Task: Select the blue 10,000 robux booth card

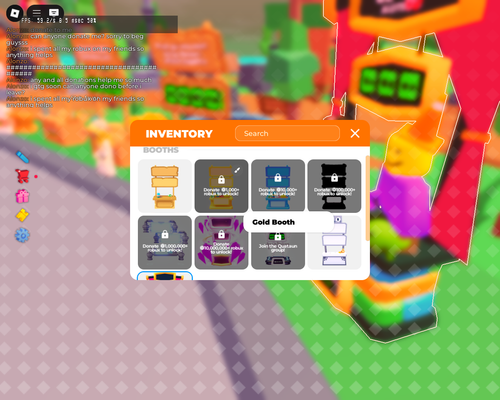Action: pos(278,186)
